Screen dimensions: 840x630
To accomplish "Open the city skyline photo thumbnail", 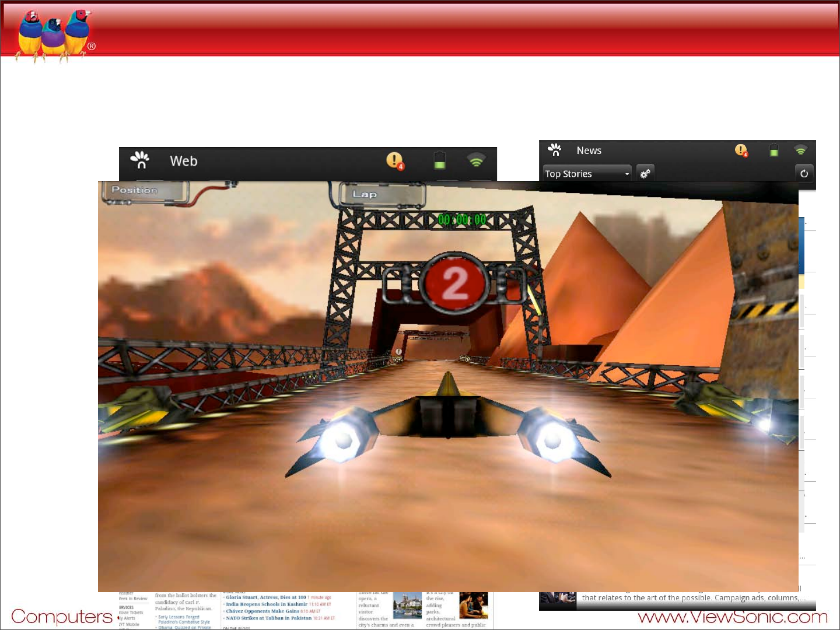I will (407, 606).
